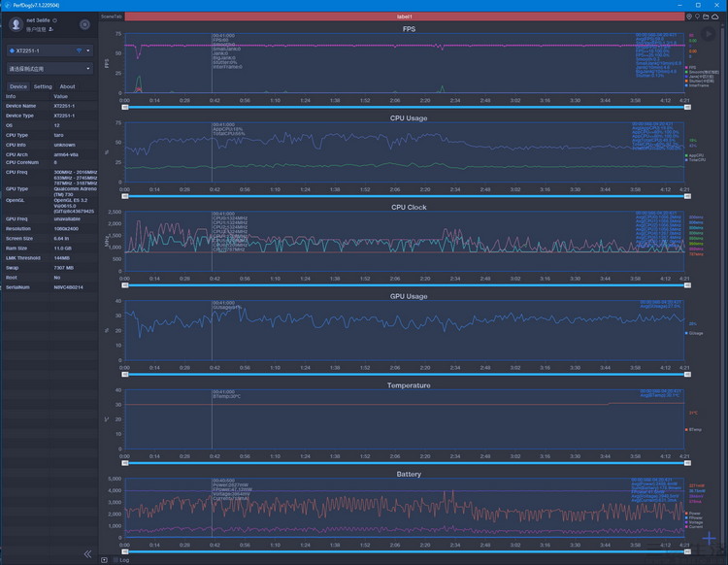Toggle the Log checkbox at bottom
This screenshot has height=565, width=728.
116,560
